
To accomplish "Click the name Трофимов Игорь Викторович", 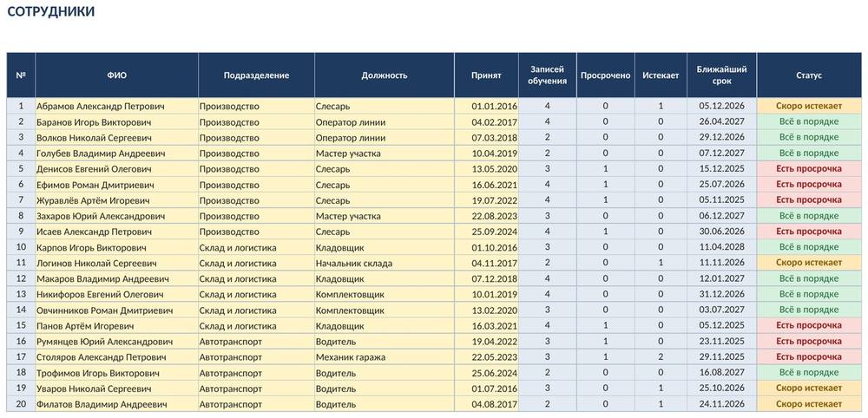I will tap(98, 373).
